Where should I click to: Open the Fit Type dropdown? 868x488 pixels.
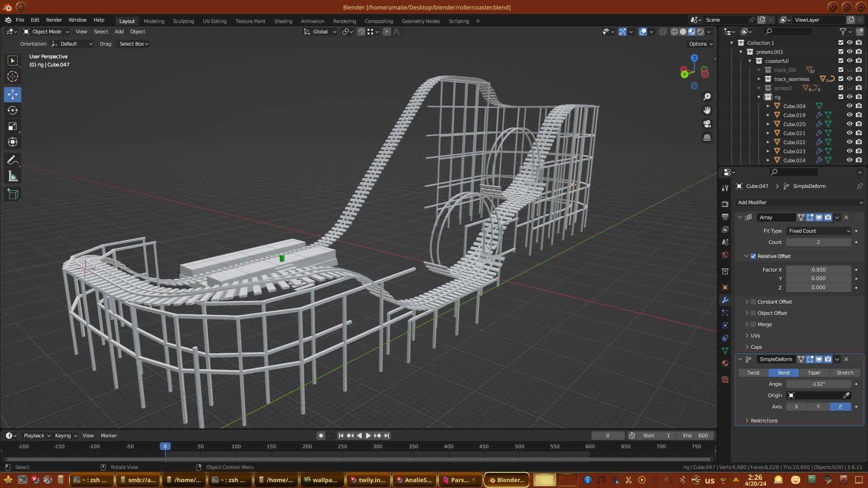click(819, 231)
